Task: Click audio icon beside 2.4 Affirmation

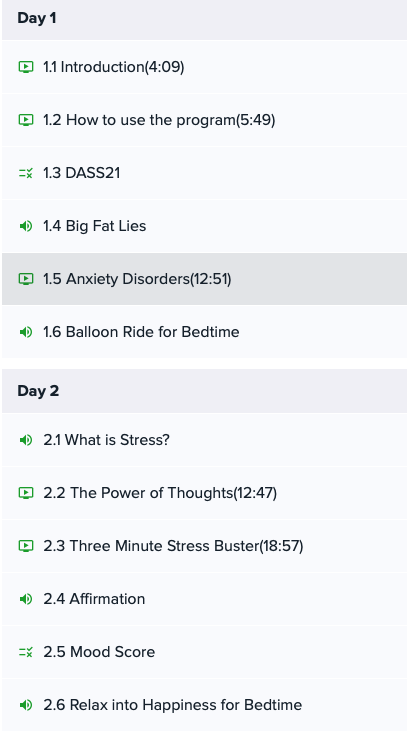Action: (x=26, y=599)
